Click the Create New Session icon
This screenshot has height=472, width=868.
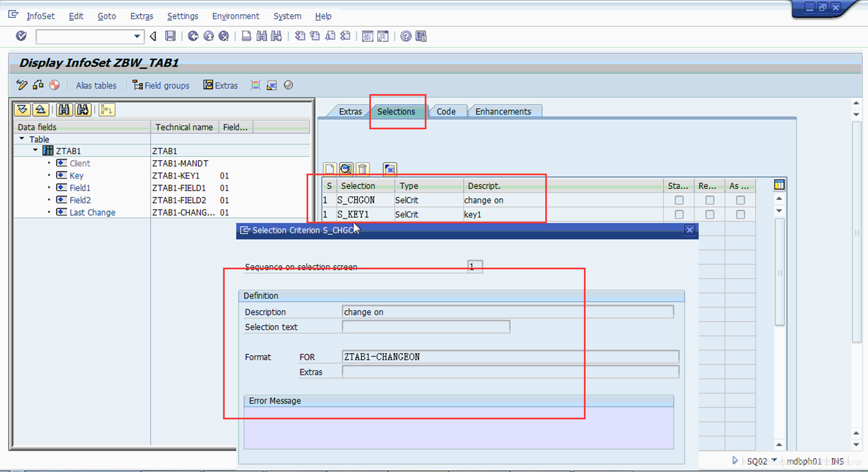[368, 36]
